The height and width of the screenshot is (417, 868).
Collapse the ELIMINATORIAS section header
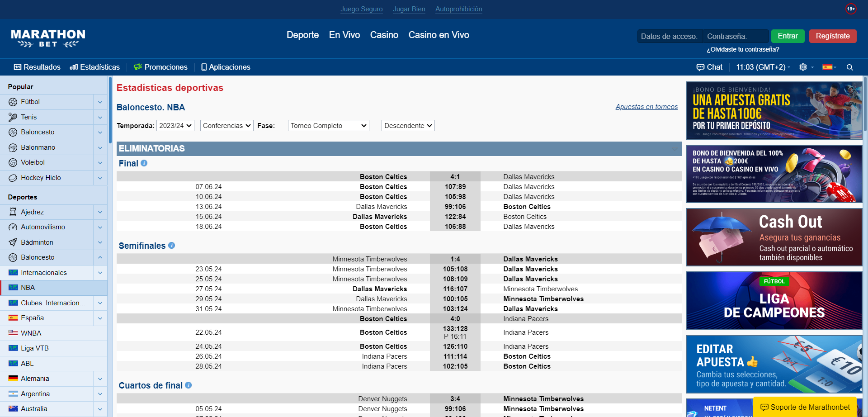pos(675,149)
